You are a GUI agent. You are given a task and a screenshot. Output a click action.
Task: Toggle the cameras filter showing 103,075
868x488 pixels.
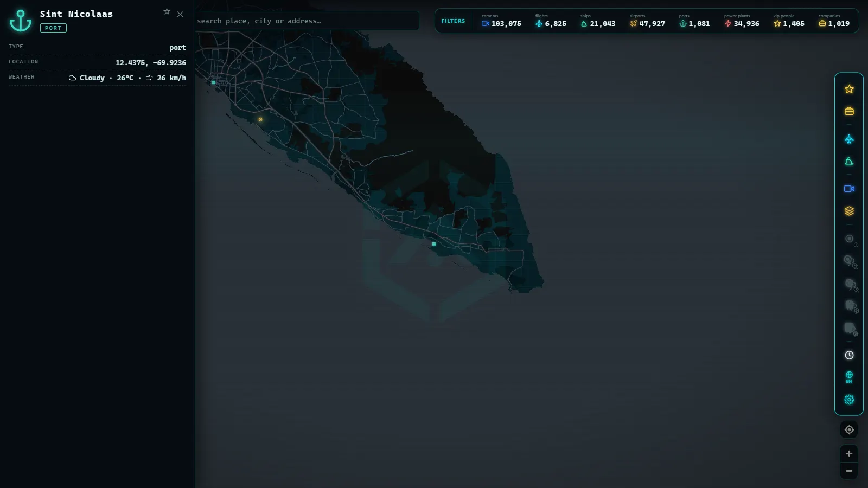(x=501, y=21)
